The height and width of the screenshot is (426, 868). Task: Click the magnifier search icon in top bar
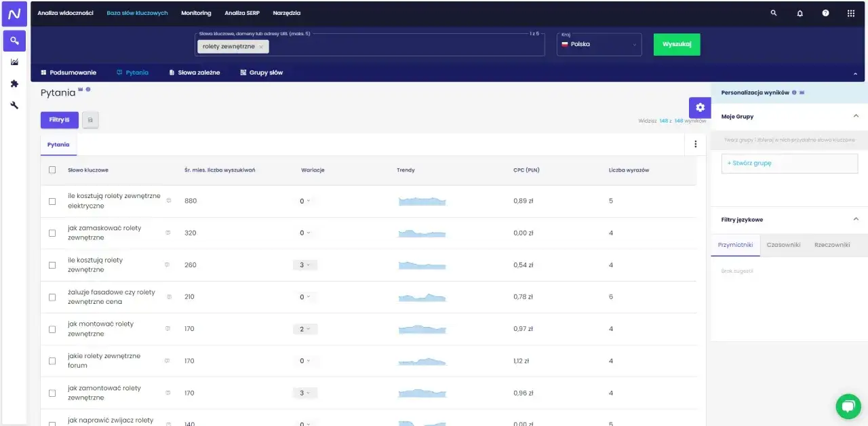click(x=774, y=13)
